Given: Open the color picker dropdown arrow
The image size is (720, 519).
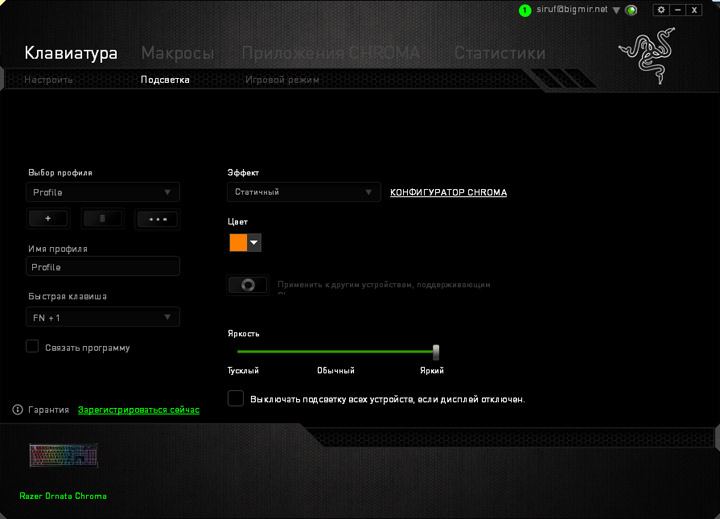Looking at the screenshot, I should pos(254,243).
